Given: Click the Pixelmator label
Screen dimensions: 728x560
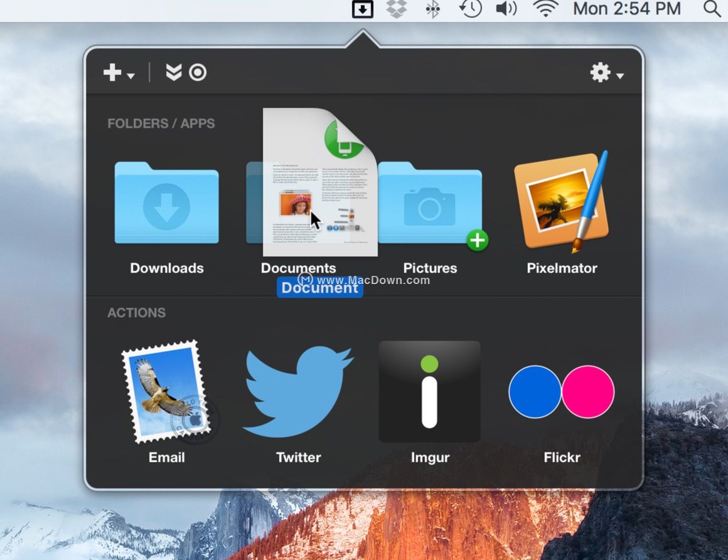Looking at the screenshot, I should pyautogui.click(x=562, y=268).
